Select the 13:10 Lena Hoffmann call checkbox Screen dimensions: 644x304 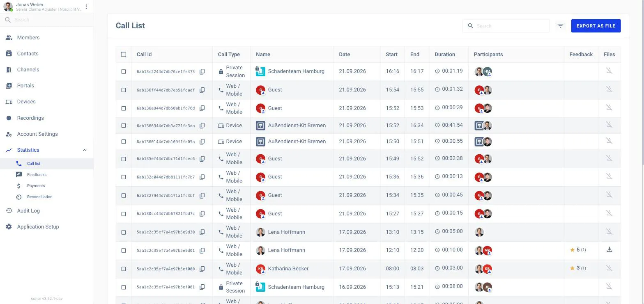[x=124, y=232]
